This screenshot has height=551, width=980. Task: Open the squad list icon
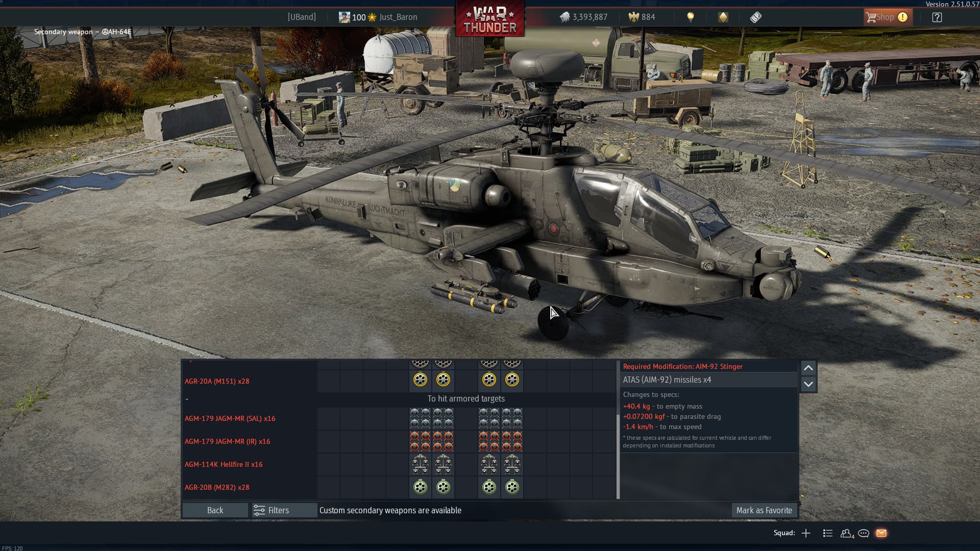tap(828, 533)
